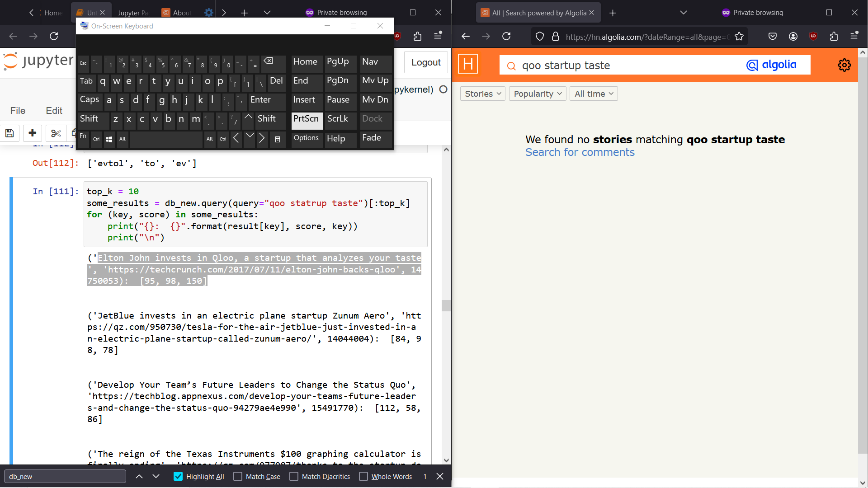The image size is (868, 488).
Task: Enable the Match Case checkbox
Action: 238,476
